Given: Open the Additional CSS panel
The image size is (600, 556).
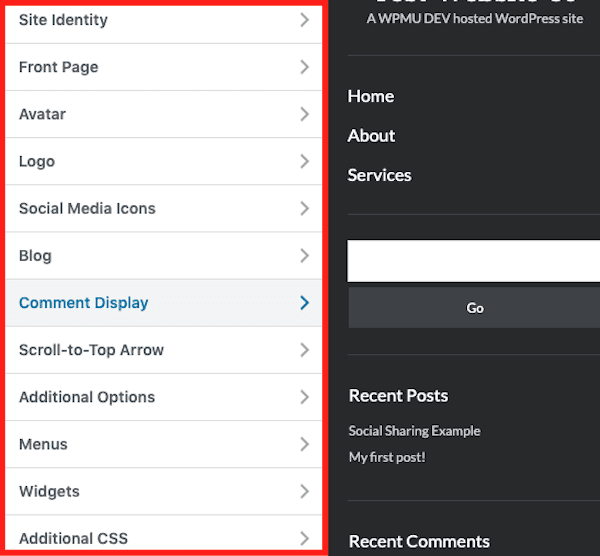Looking at the screenshot, I should coord(74,538).
